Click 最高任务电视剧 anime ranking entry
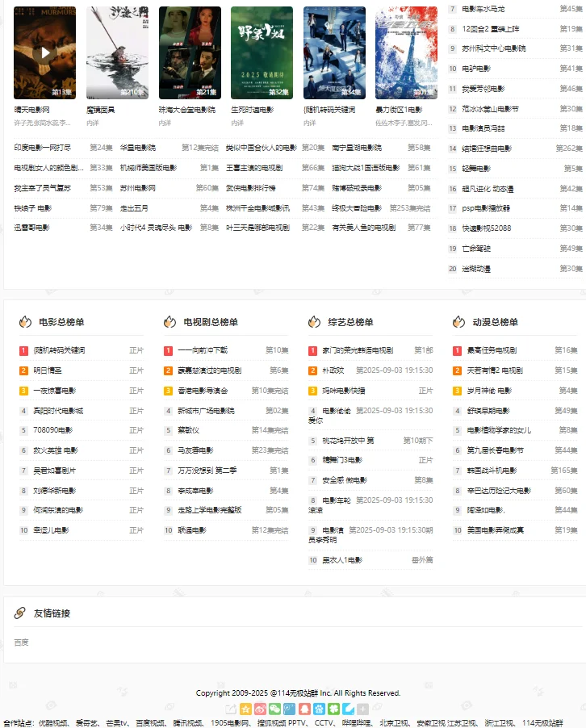The image size is (586, 728). tap(492, 350)
